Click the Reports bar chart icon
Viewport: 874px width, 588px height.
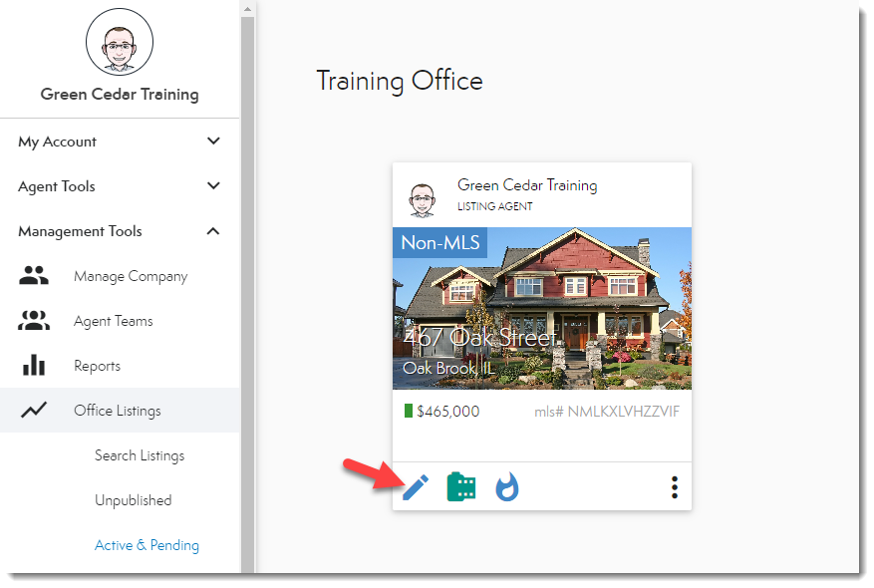pos(34,365)
